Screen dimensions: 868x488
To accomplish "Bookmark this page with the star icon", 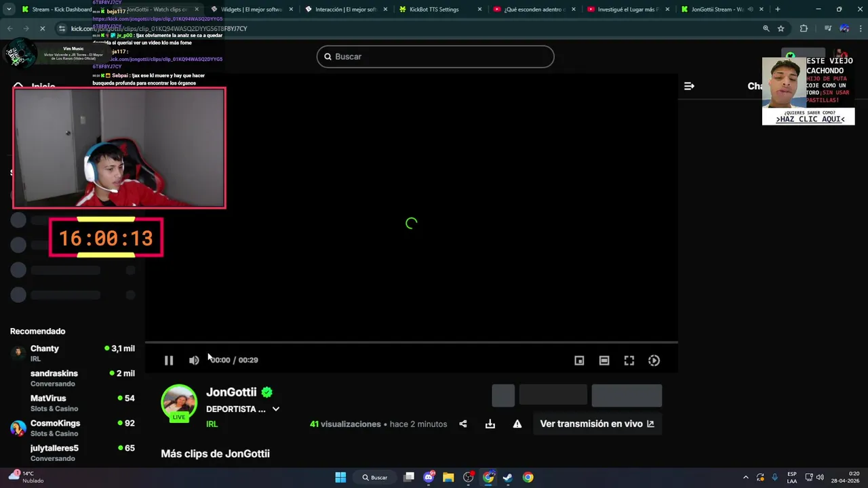I will pyautogui.click(x=781, y=28).
